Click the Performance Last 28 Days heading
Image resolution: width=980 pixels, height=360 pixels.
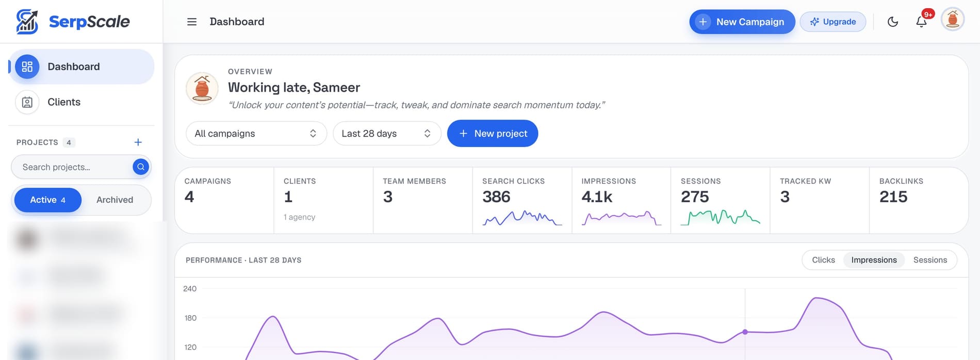(x=243, y=260)
